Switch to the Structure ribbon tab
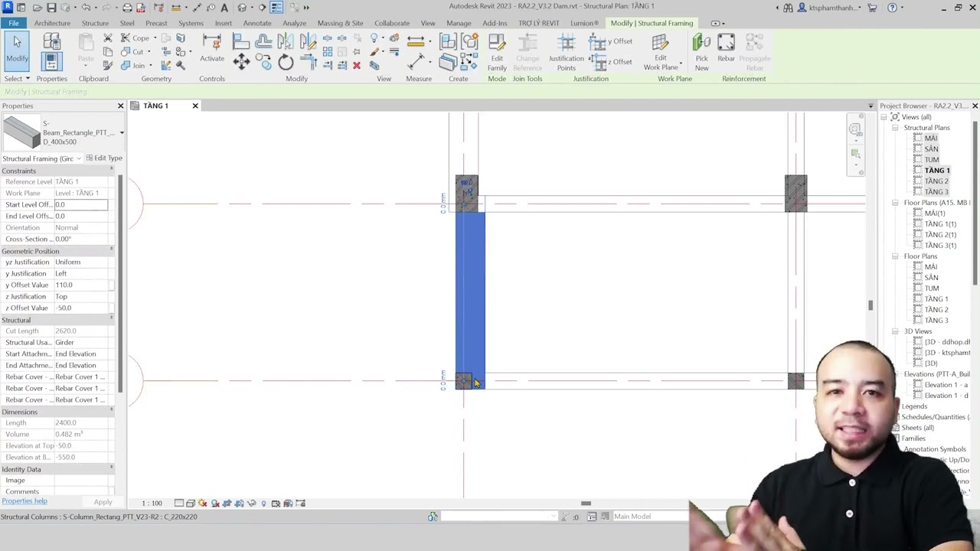Screen dimensions: 980x551 (95, 23)
